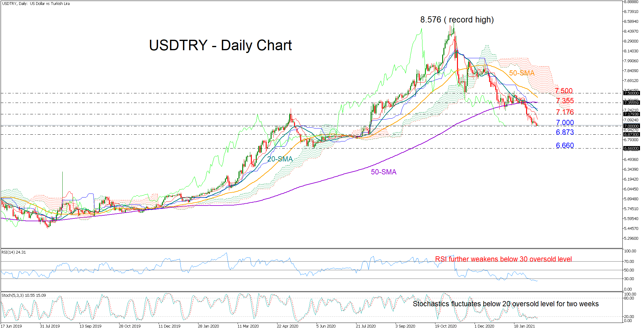644x330 pixels.
Task: Select the 6.49360 price axis value
Action: point(631,160)
